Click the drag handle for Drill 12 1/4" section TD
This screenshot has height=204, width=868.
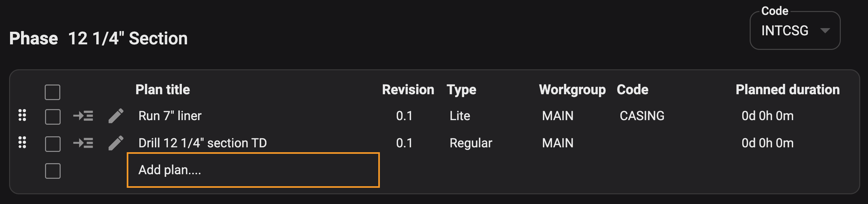(x=22, y=143)
